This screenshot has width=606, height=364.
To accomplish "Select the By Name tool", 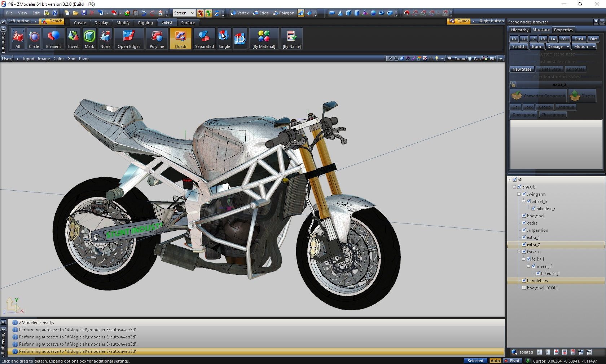I will click(291, 39).
